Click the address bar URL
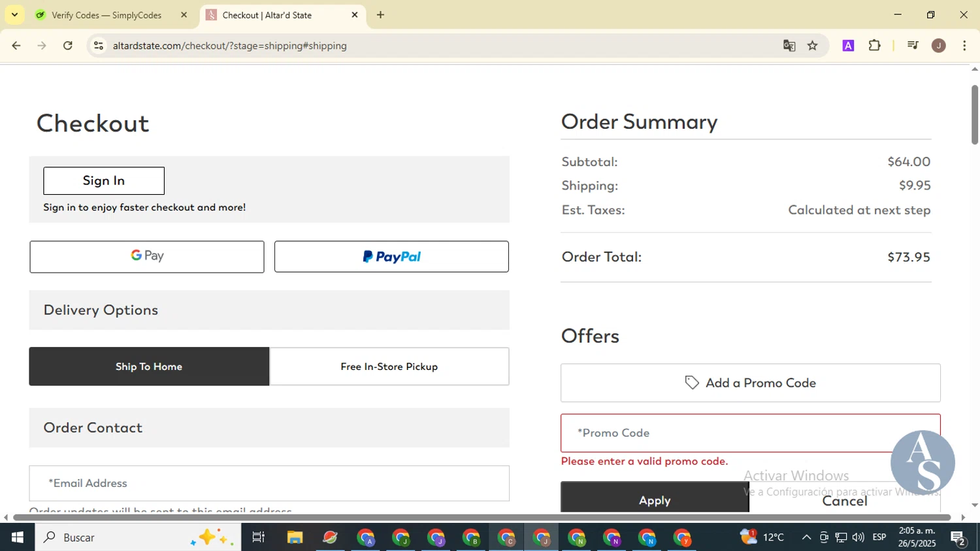The image size is (980, 551). tap(230, 46)
